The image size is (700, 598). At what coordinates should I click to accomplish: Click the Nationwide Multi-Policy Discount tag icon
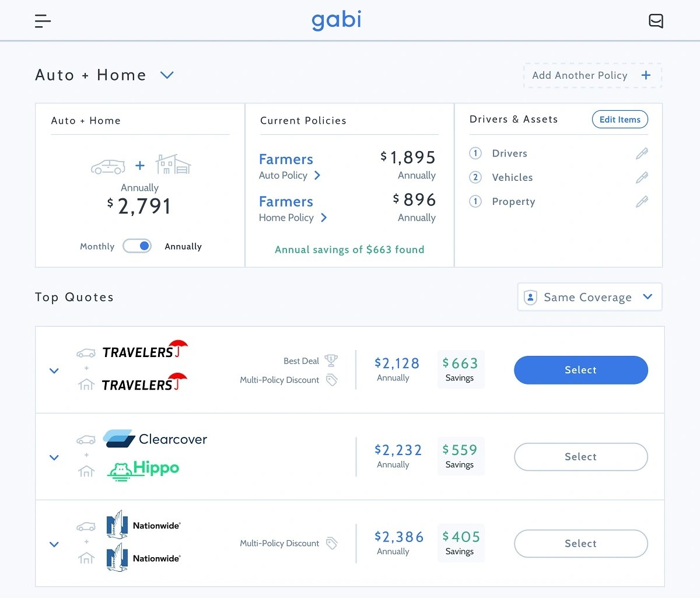pos(331,544)
